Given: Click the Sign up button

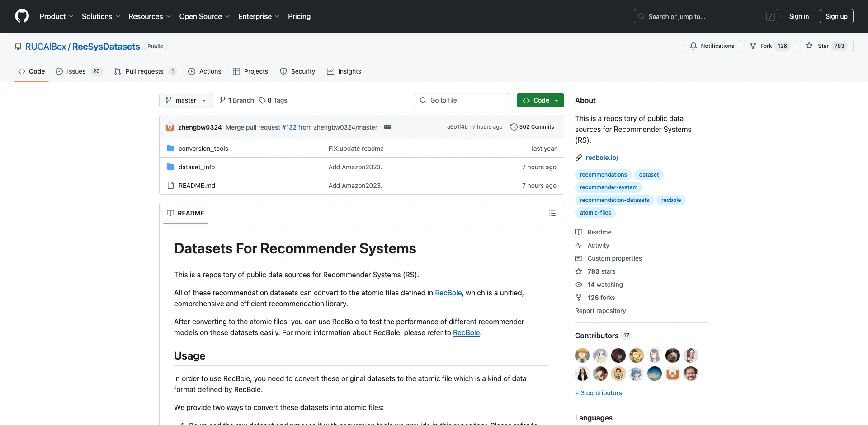Looking at the screenshot, I should click(836, 16).
